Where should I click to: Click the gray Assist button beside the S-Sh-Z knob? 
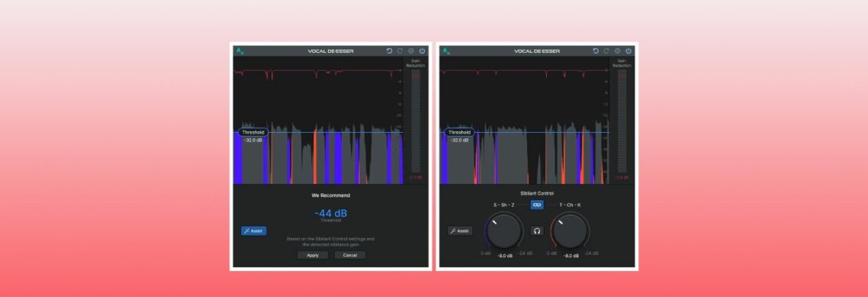coord(460,231)
